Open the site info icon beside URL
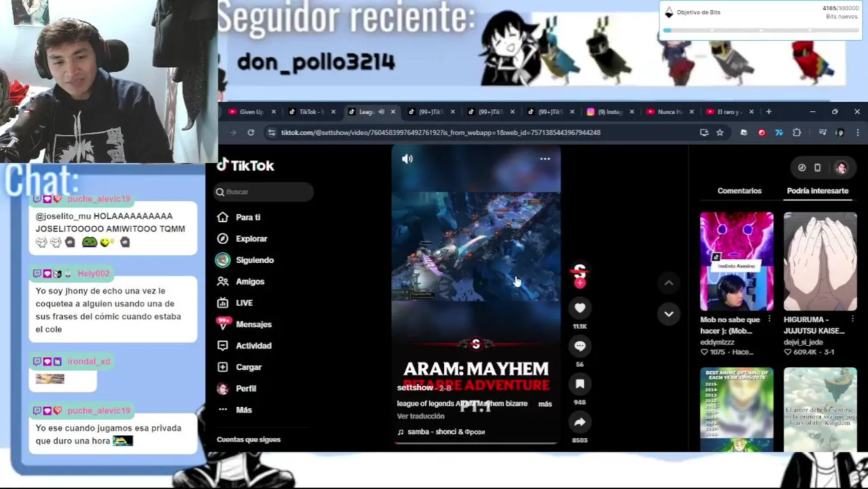Screen dimensions: 868x489 (272, 133)
